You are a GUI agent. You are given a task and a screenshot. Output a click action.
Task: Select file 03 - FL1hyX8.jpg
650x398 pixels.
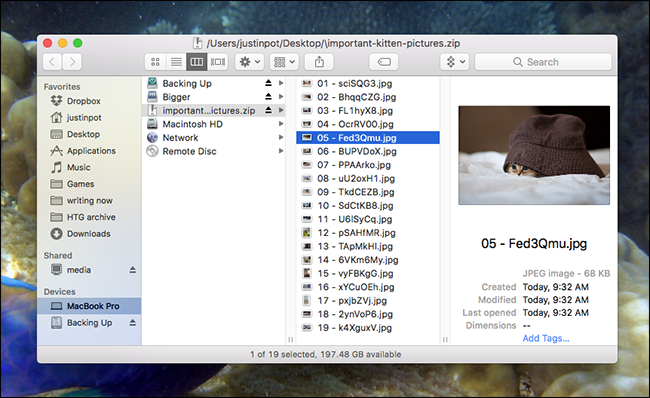368,111
